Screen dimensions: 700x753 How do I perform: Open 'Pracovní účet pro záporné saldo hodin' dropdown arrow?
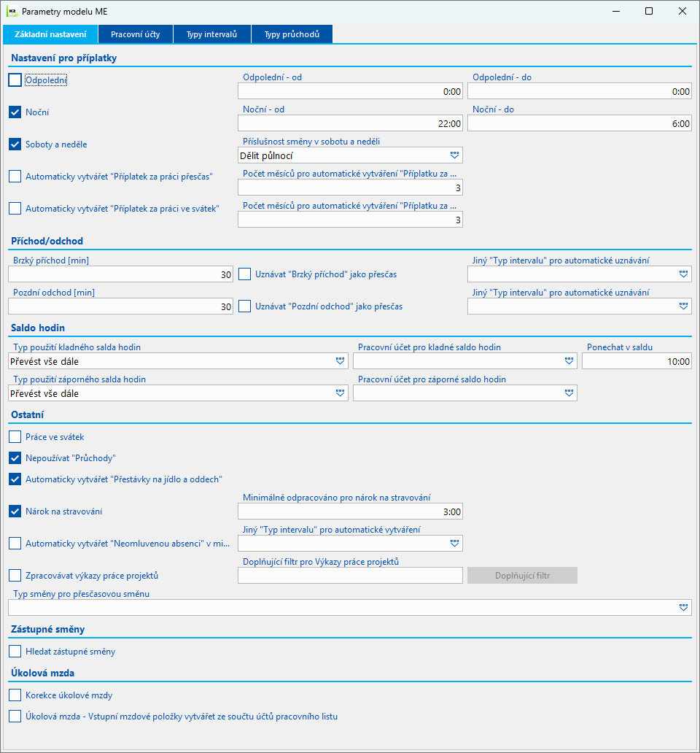click(569, 393)
